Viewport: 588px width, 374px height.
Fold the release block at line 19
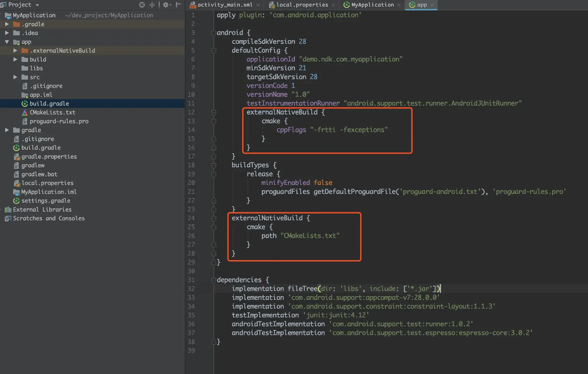pyautogui.click(x=214, y=174)
